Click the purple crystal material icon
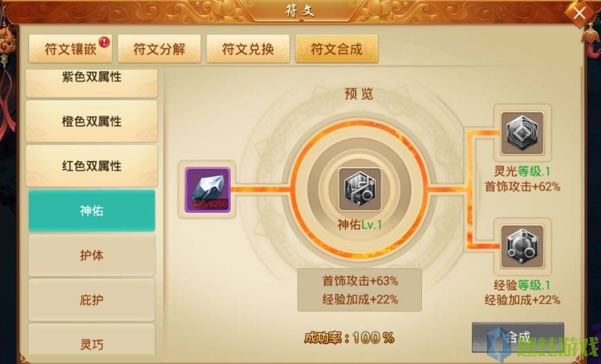 pyautogui.click(x=207, y=190)
